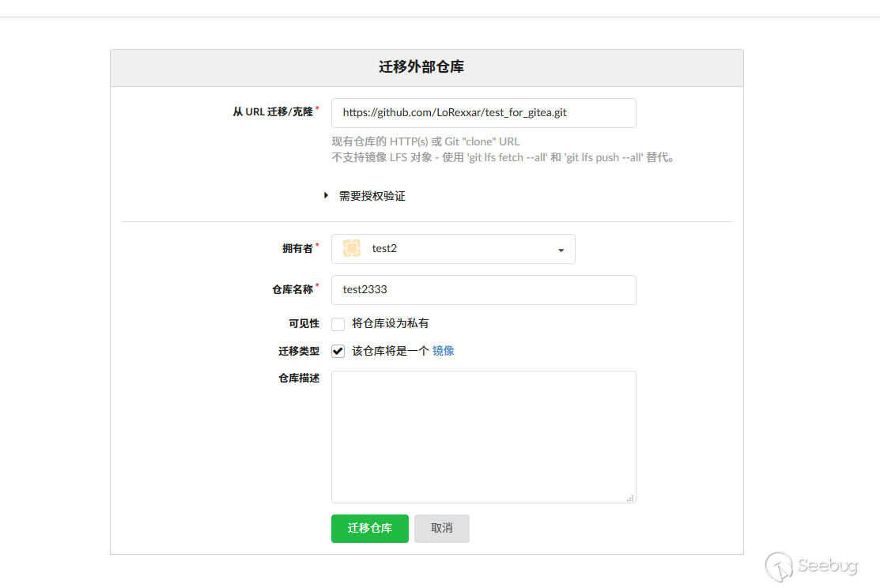
Task: Uncheck 该仓库将是一个镜像 checkbox
Action: [338, 351]
